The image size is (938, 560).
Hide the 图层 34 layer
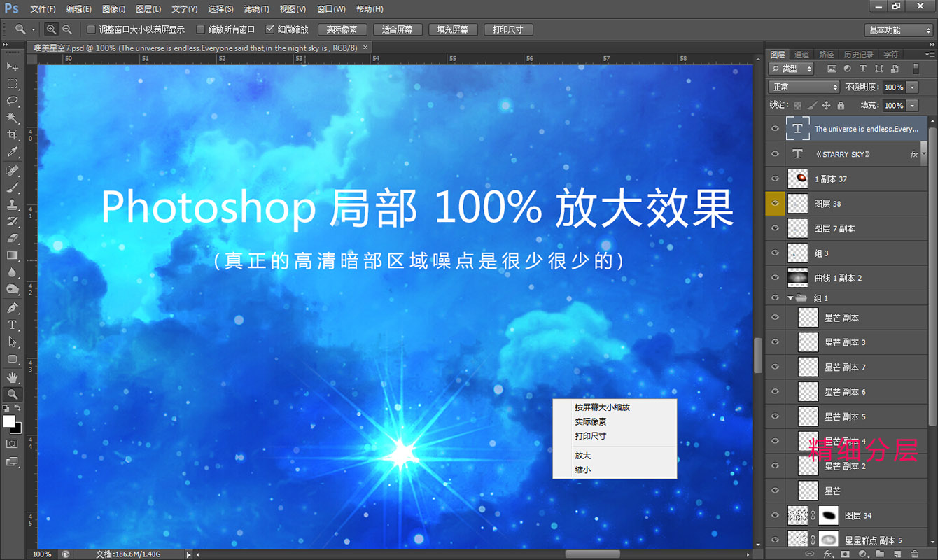(x=775, y=515)
